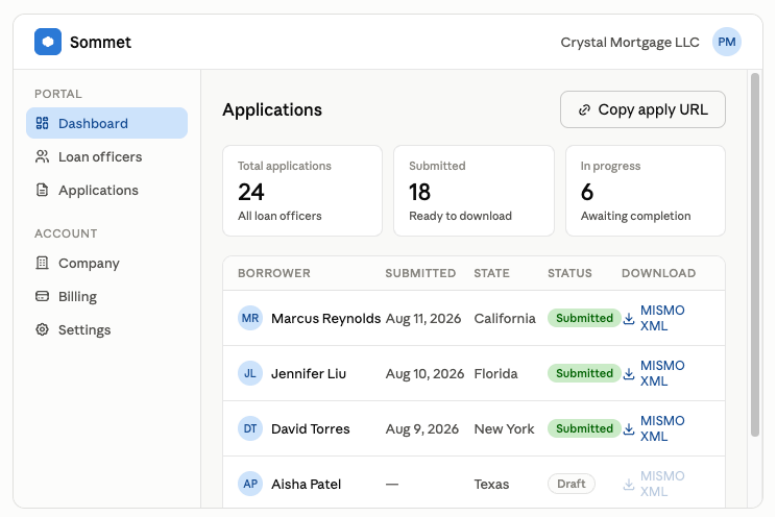This screenshot has height=517, width=775.
Task: Click the download icon in Jennifer Liu row
Action: pos(628,374)
